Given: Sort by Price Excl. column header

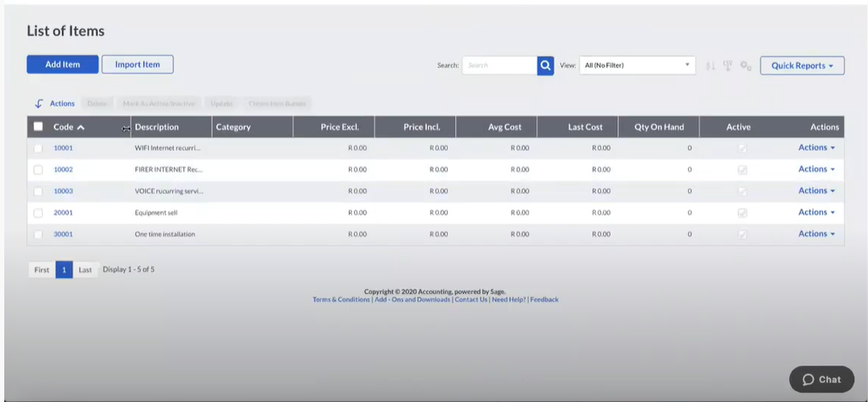Looking at the screenshot, I should [x=340, y=127].
